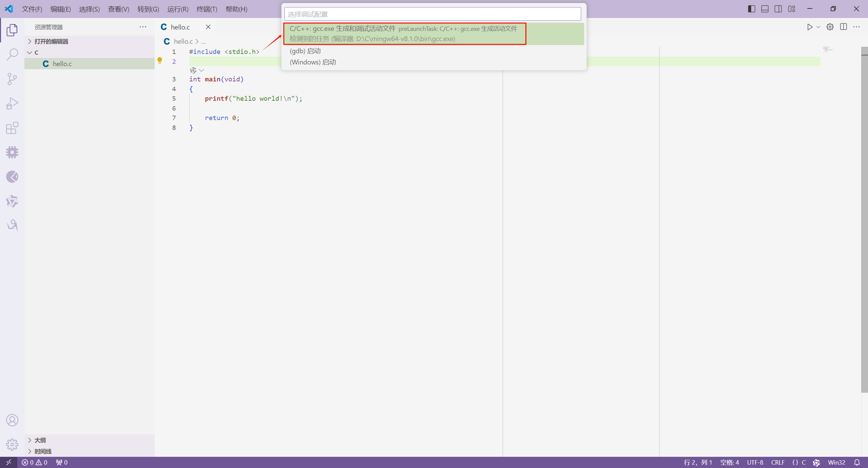Open notifications bell in status bar
The image size is (868, 468).
pos(857,462)
